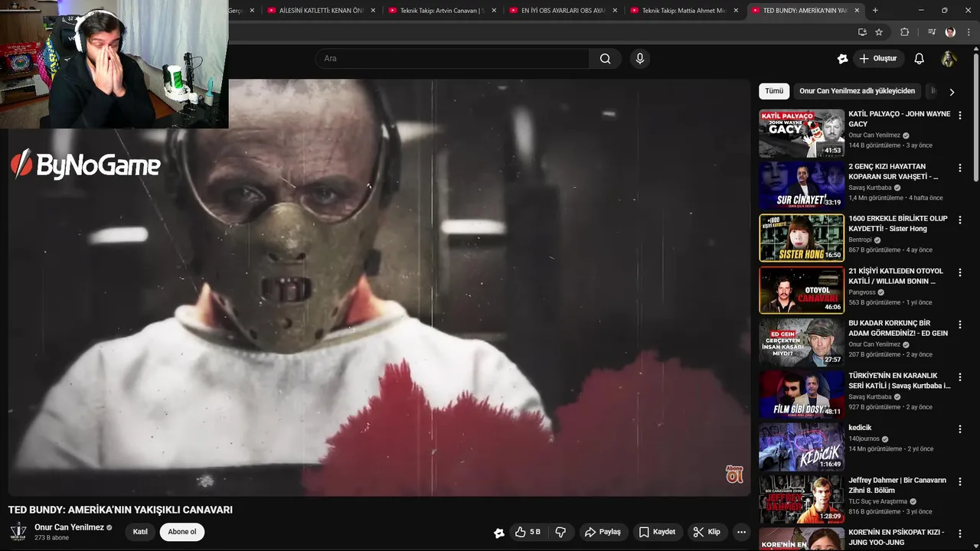Open options menu for Türkiye'nin en karanlık video
The height and width of the screenshot is (551, 980).
point(960,377)
